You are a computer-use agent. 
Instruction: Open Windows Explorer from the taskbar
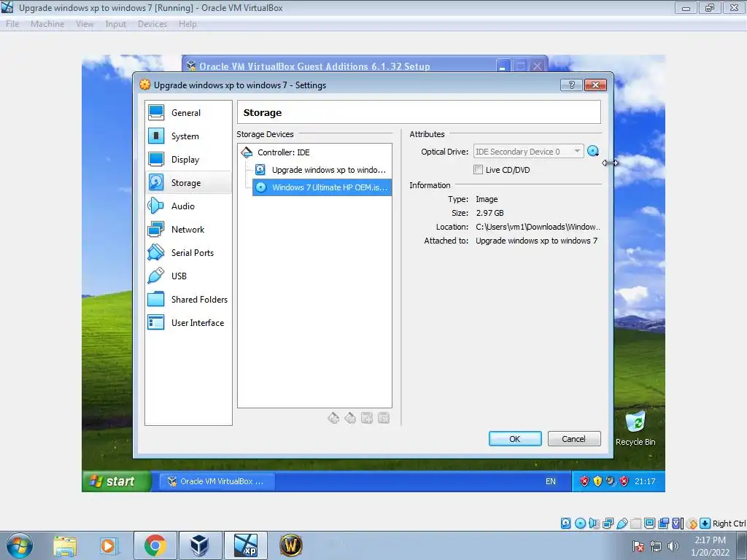[65, 545]
